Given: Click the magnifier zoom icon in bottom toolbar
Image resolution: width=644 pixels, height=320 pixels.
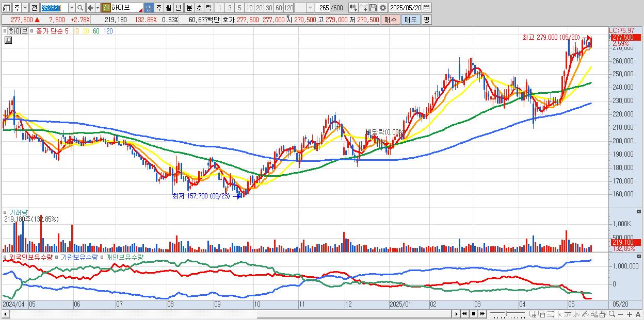Looking at the screenshot, I should [612, 314].
